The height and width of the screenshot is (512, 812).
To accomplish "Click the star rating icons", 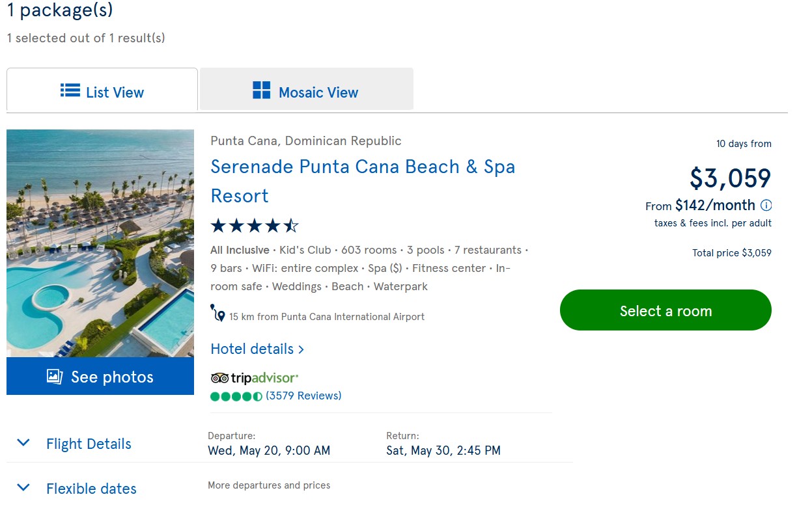I will (254, 226).
